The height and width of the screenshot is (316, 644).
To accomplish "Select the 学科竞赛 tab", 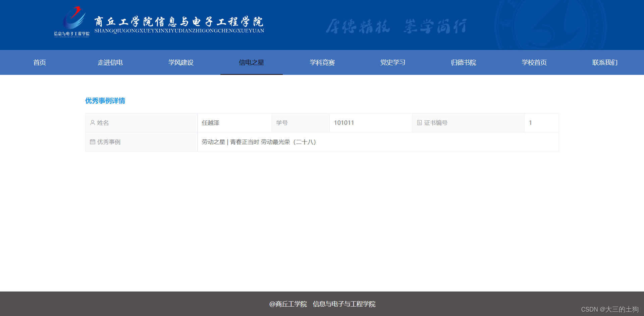I will 322,62.
